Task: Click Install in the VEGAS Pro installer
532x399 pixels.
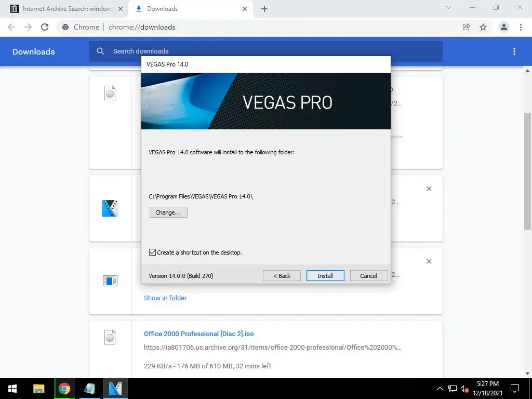Action: [x=325, y=275]
